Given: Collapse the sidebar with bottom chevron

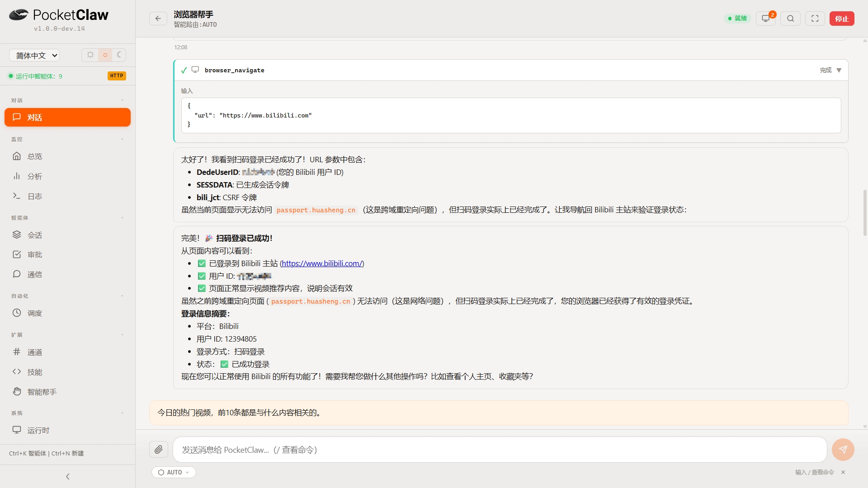Looking at the screenshot, I should (x=68, y=476).
